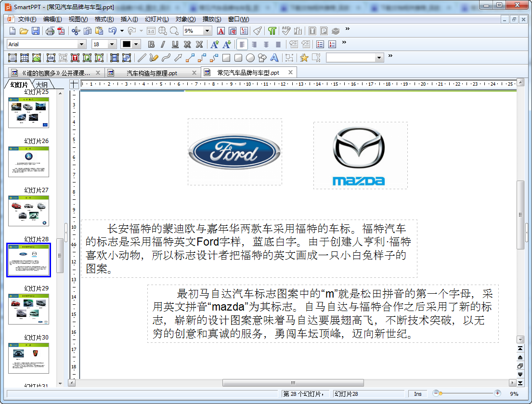
Task: Insert an OLE object frame
Action: click(51, 58)
